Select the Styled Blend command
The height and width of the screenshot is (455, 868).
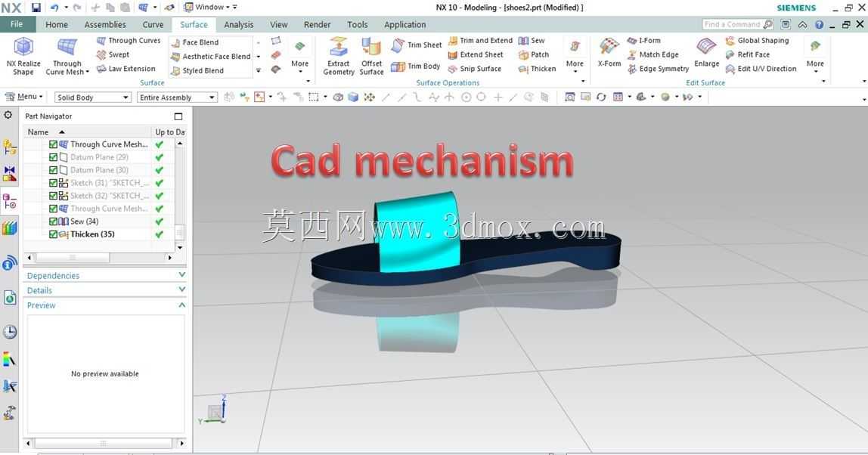pyautogui.click(x=197, y=71)
